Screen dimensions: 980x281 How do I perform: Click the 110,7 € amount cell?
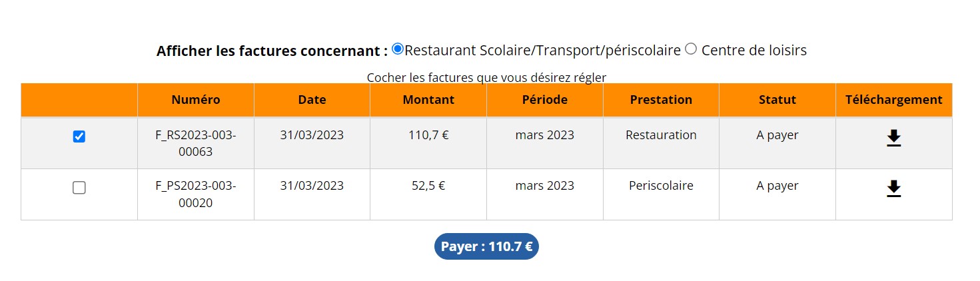tap(428, 135)
